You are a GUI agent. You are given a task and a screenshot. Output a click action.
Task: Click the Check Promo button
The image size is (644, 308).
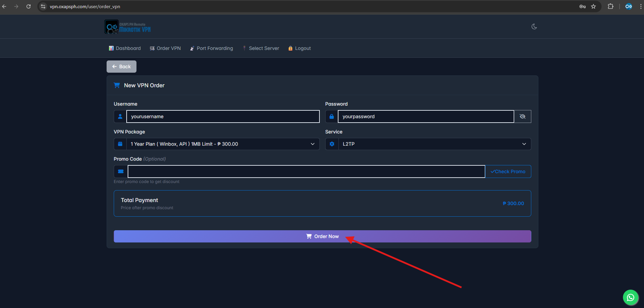click(x=508, y=171)
